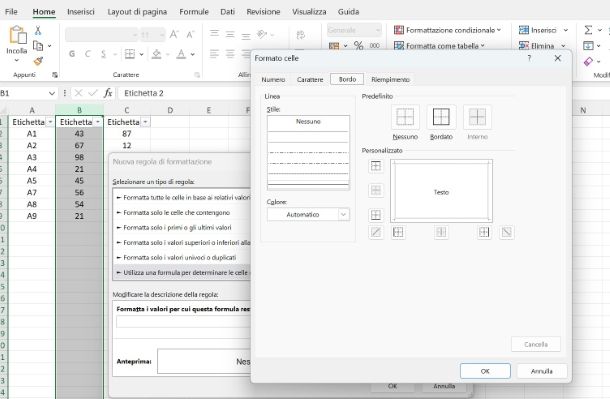Viewport: 610px width, 399px height.
Task: Open filter dropdown in cell B1
Action: click(x=98, y=122)
